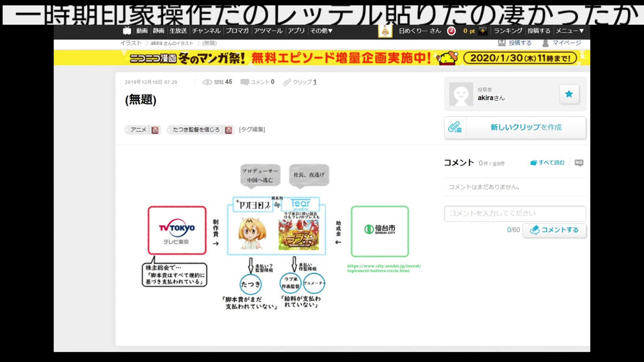Click the view count eye icon
Viewport: 644px width, 362px height.
click(x=207, y=82)
